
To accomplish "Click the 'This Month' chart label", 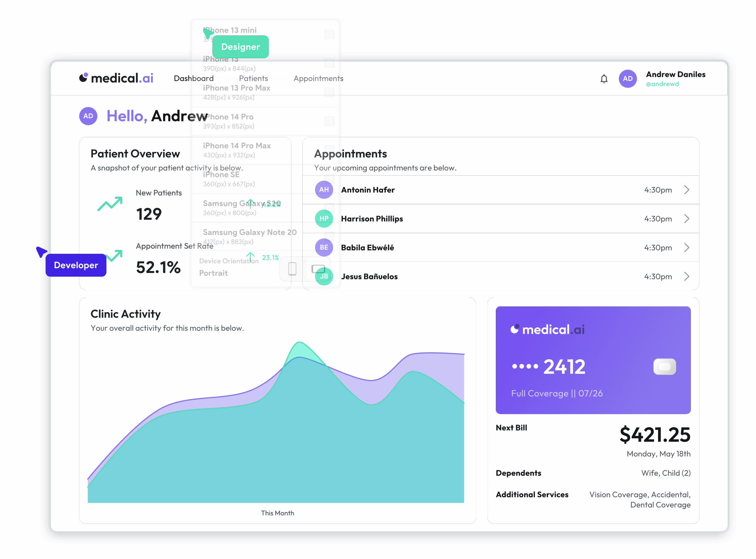I will [277, 513].
